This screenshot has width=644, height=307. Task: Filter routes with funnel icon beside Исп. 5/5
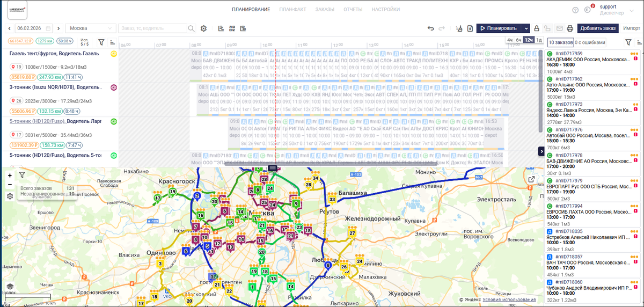(101, 42)
